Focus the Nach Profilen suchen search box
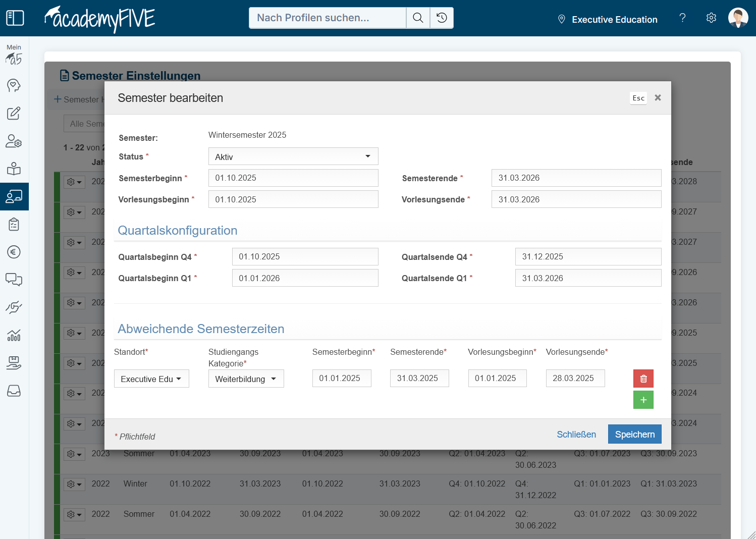756x539 pixels. [327, 18]
